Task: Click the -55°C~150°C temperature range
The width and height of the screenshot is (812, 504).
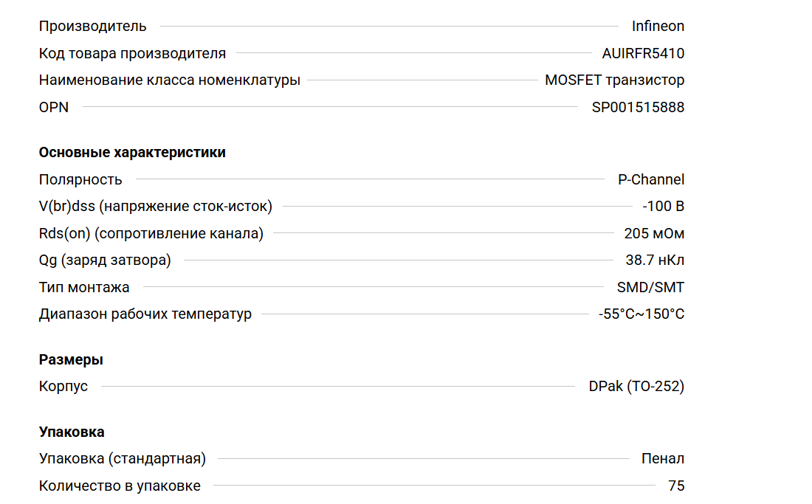Action: tap(641, 314)
